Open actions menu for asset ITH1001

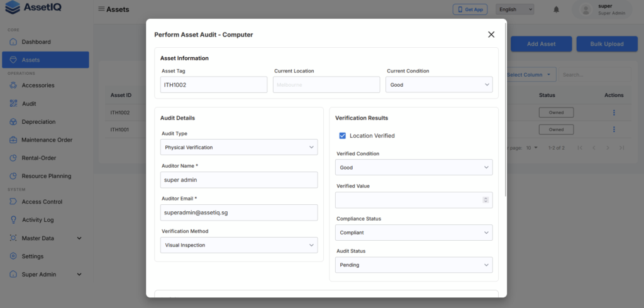click(x=614, y=129)
